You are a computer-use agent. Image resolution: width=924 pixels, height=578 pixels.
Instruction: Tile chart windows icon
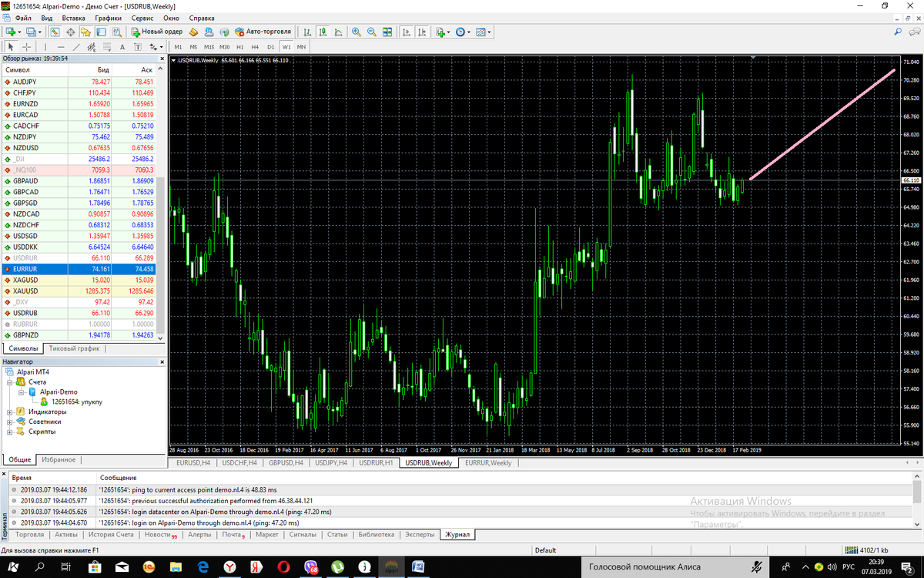tap(387, 32)
